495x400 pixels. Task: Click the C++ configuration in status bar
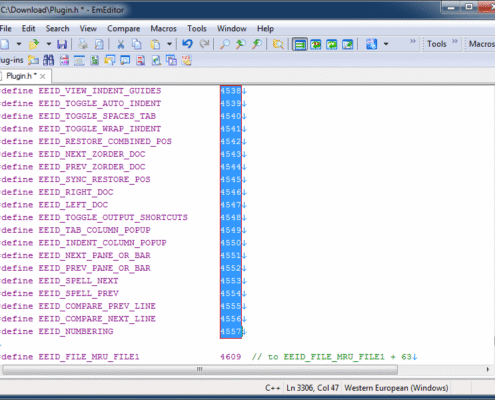273,388
